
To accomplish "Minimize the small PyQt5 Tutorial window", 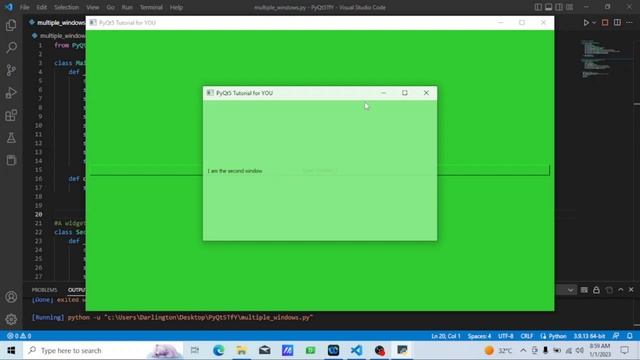I will click(x=383, y=93).
